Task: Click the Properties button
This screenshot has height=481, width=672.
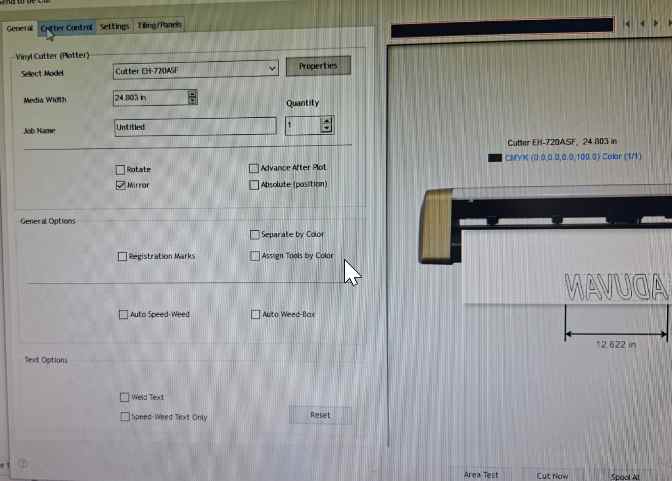Action: click(318, 66)
